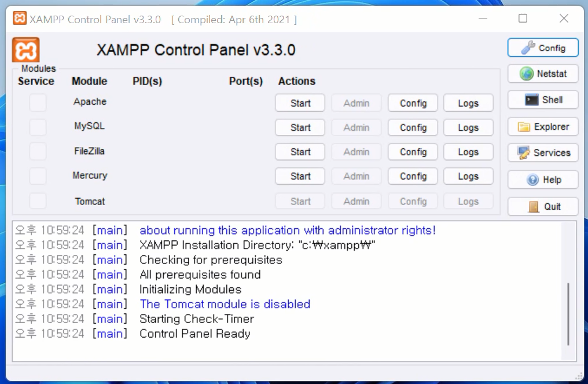Image resolution: width=588 pixels, height=384 pixels.
Task: Click log line 'Starting Check-Timer'
Action: pos(197,319)
